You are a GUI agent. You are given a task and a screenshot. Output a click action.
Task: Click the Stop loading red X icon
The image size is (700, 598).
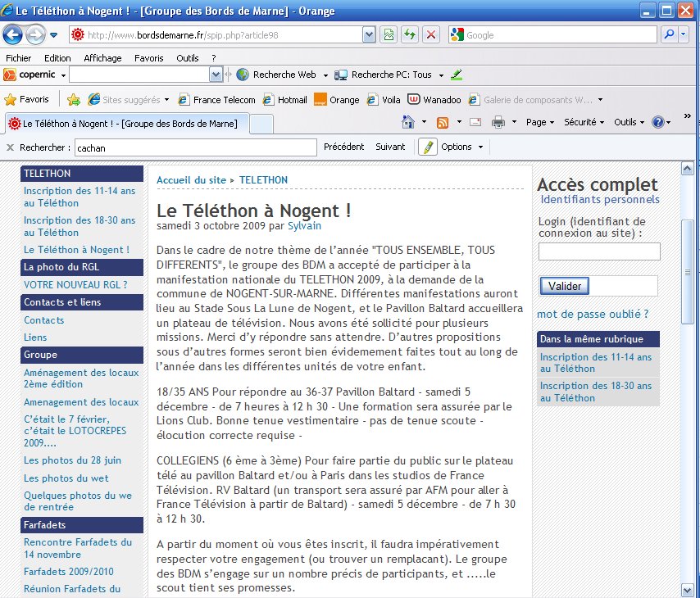coord(430,34)
